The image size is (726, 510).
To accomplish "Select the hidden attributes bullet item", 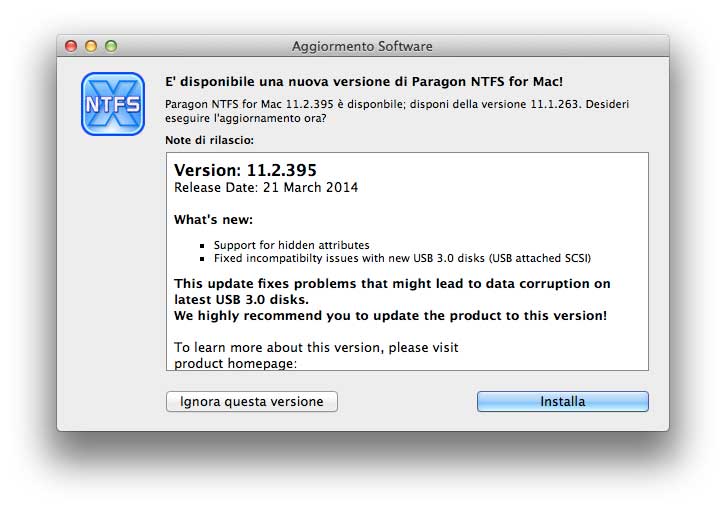I will [x=291, y=245].
